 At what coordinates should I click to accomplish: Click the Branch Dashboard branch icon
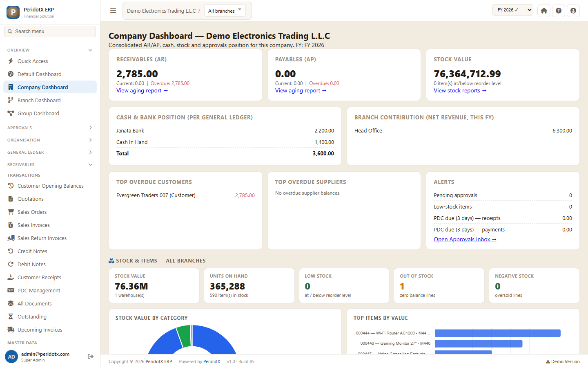pyautogui.click(x=11, y=100)
